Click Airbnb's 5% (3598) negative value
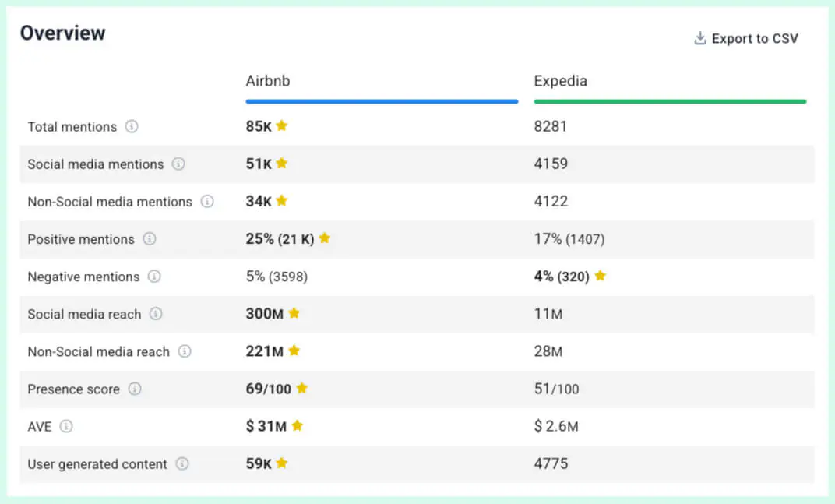Screen dimensions: 835x504 [x=277, y=277]
